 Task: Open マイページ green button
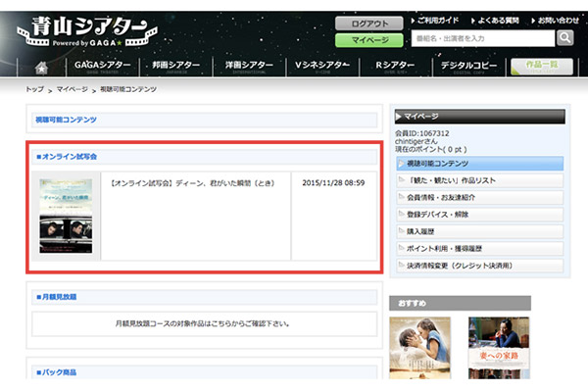pyautogui.click(x=369, y=40)
